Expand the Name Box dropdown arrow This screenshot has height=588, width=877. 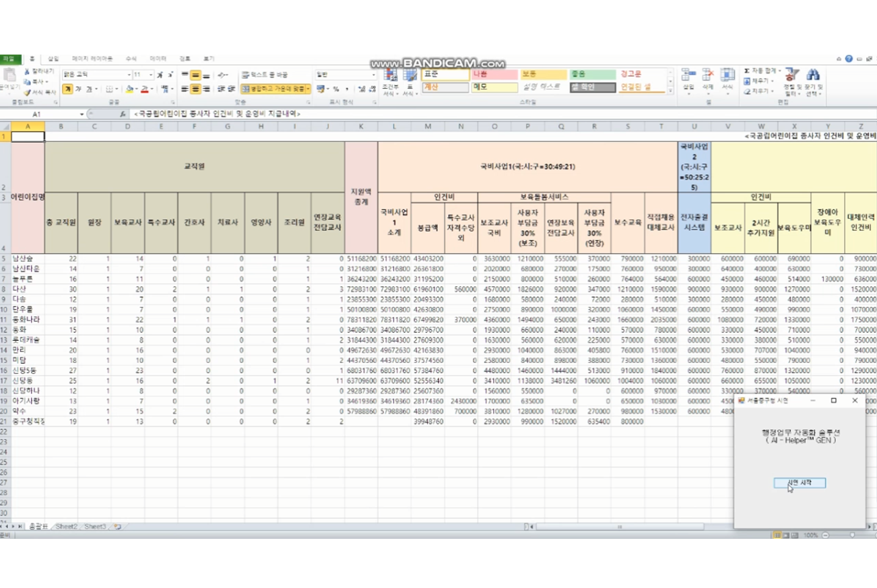pyautogui.click(x=82, y=115)
